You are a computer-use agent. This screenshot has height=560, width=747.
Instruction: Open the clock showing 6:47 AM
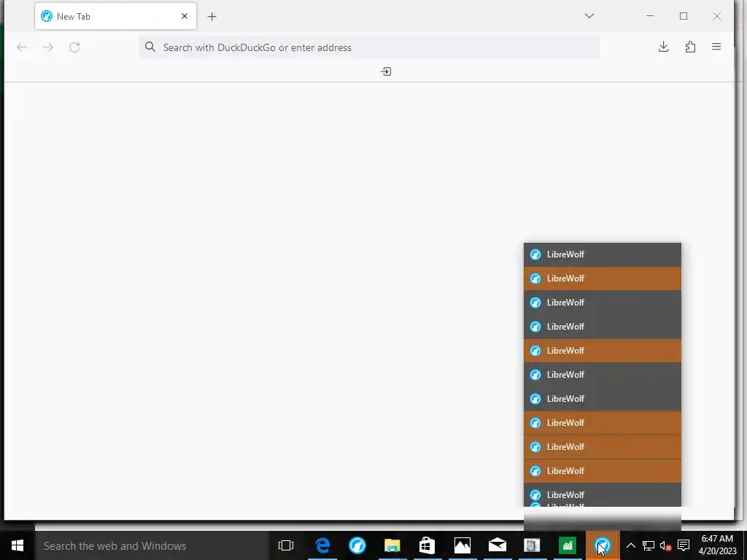pyautogui.click(x=718, y=545)
